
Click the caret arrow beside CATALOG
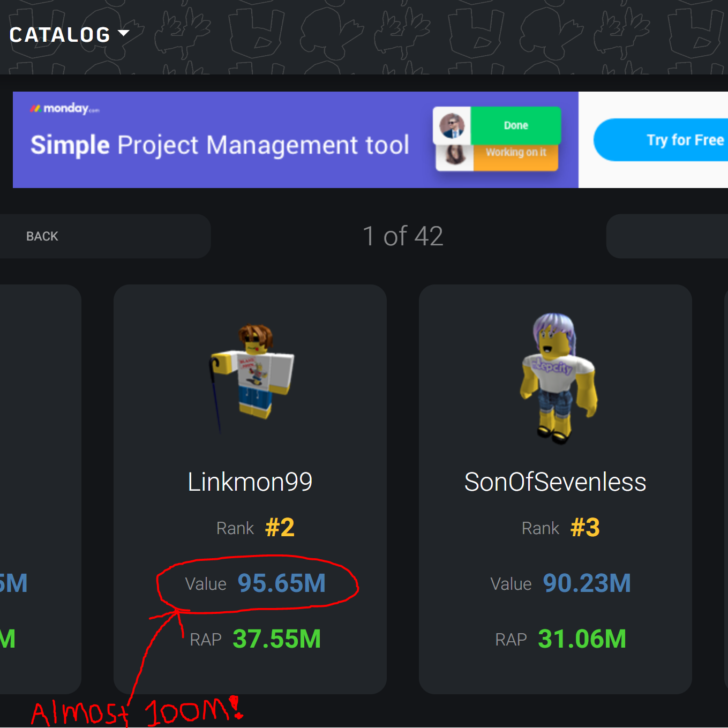point(123,33)
